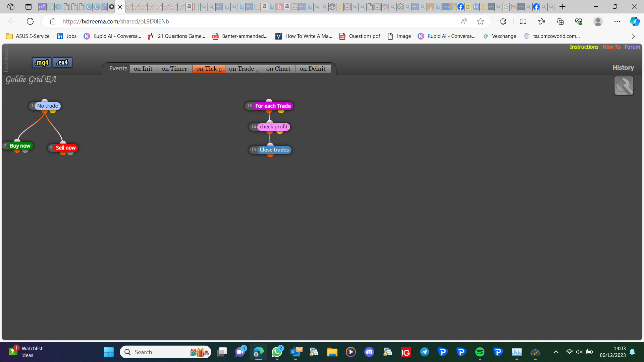The height and width of the screenshot is (362, 644).
Task: Open the Windows Start menu
Action: coord(109,352)
